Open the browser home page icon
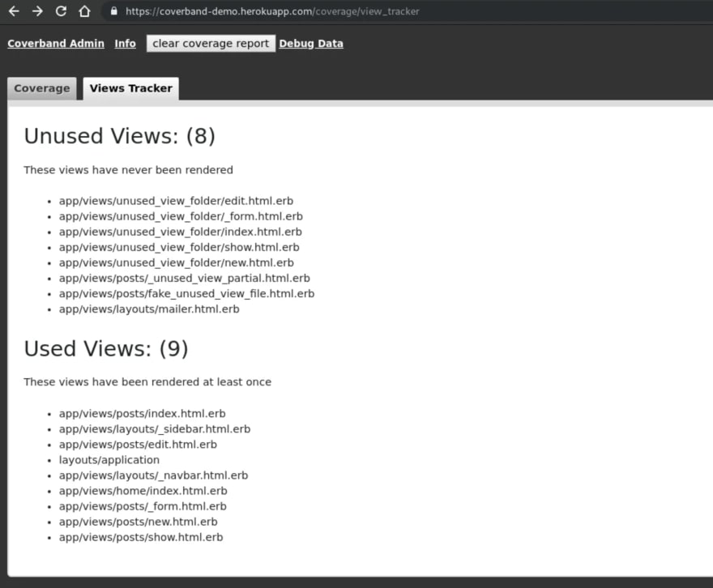 point(84,11)
